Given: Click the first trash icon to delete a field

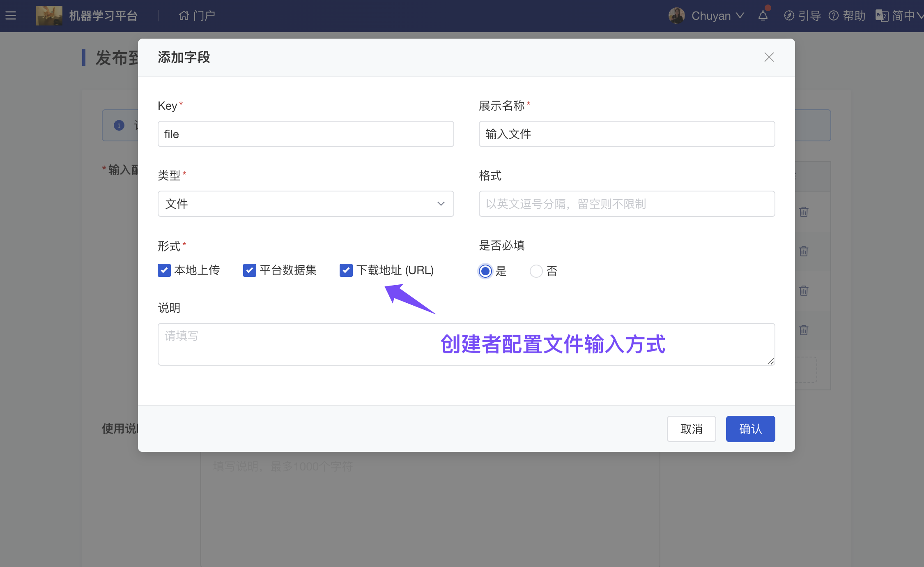Looking at the screenshot, I should click(803, 212).
